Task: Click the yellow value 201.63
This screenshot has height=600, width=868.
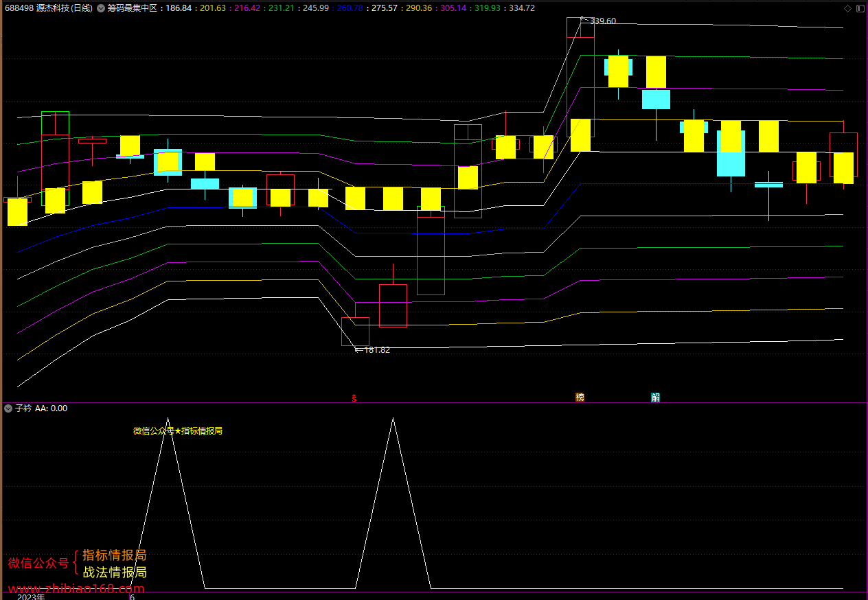Action: coord(213,8)
